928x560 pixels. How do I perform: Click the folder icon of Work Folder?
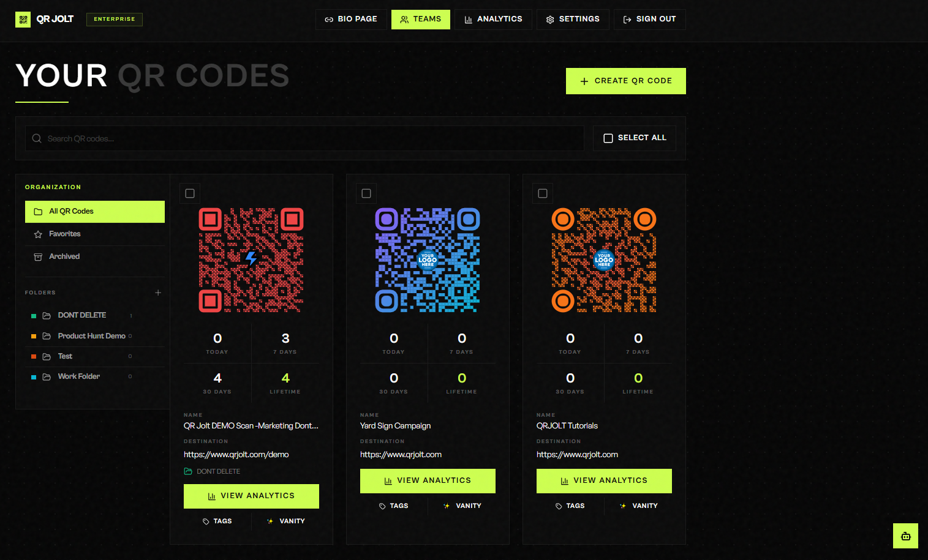47,376
